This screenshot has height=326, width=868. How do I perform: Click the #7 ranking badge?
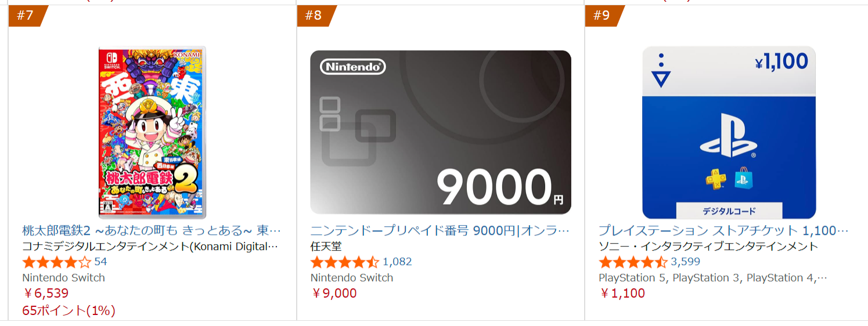26,16
